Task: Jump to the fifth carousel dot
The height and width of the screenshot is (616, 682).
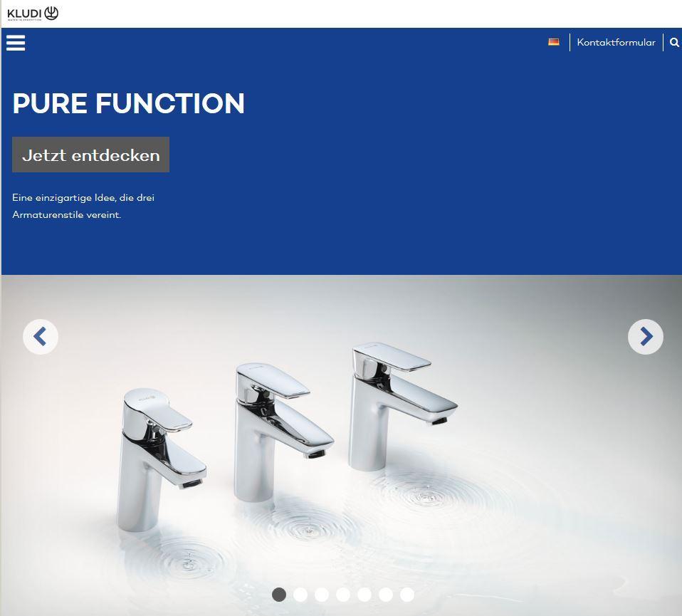Action: coord(364,595)
